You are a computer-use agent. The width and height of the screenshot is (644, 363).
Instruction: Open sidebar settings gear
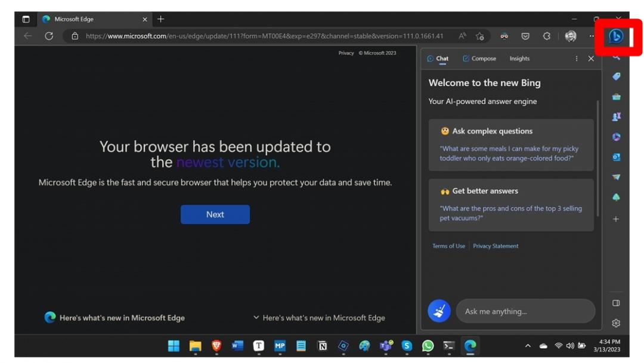(616, 323)
